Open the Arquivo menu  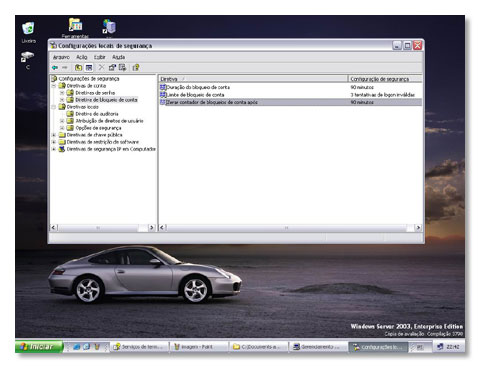click(61, 57)
